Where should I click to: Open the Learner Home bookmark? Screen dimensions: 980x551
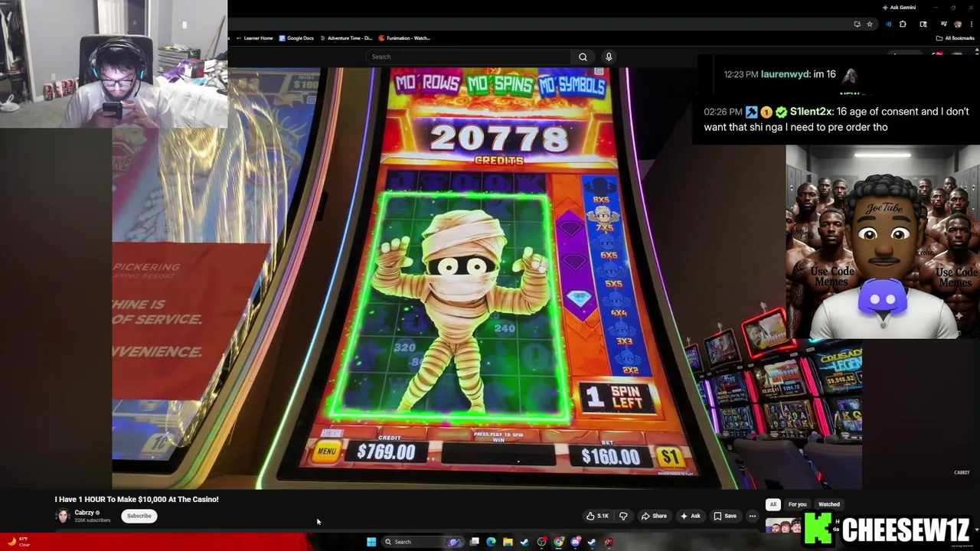(255, 38)
